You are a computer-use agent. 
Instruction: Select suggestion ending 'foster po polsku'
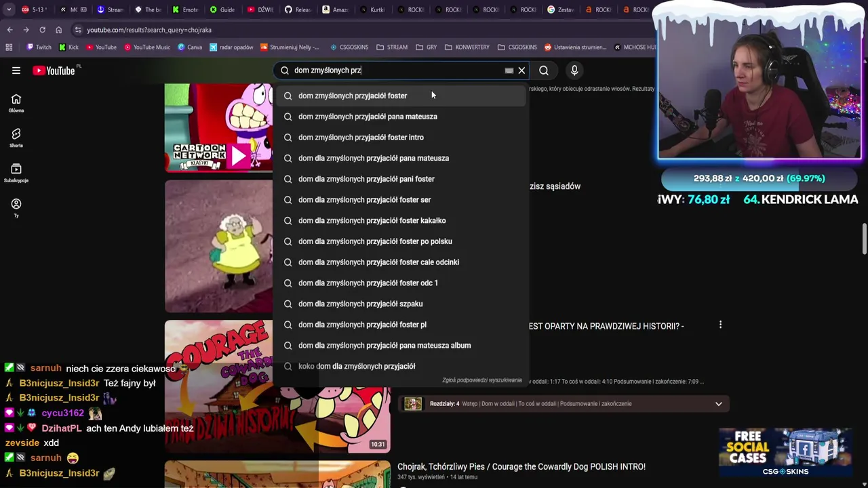click(399, 241)
